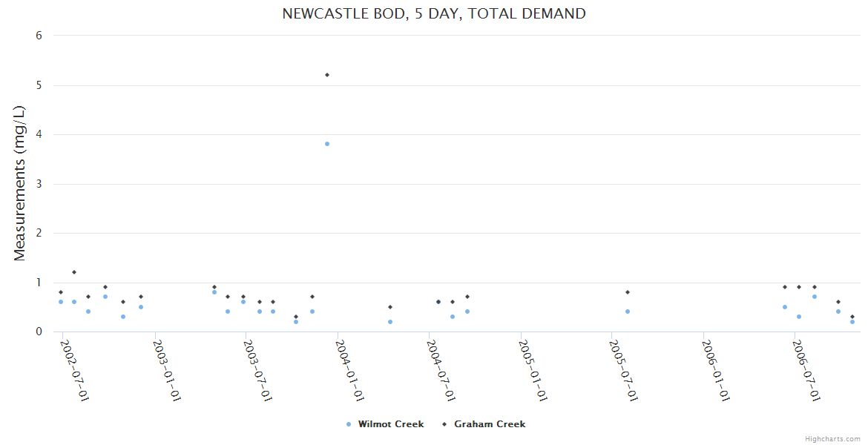This screenshot has width=868, height=445.
Task: Click the 2004-01-01 x-axis label
Action: 349,370
